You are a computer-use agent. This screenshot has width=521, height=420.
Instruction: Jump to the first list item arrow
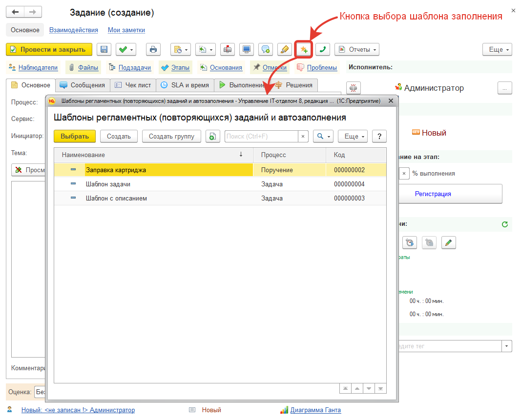345,388
